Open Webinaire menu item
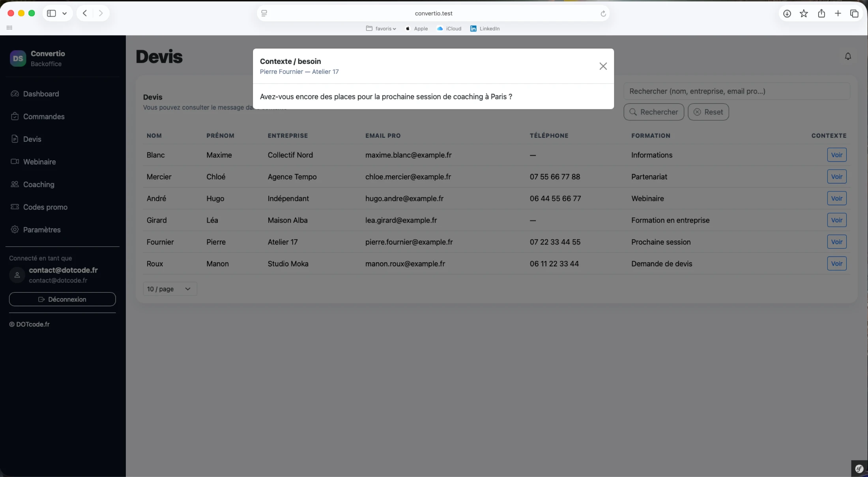Screen dimensions: 868x477 (39, 162)
